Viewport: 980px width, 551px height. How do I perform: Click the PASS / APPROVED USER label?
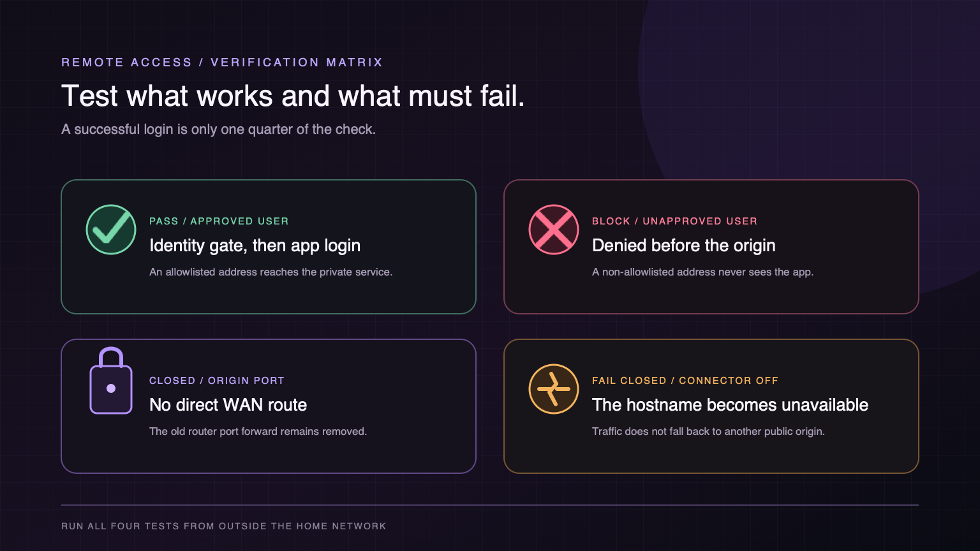pyautogui.click(x=219, y=221)
